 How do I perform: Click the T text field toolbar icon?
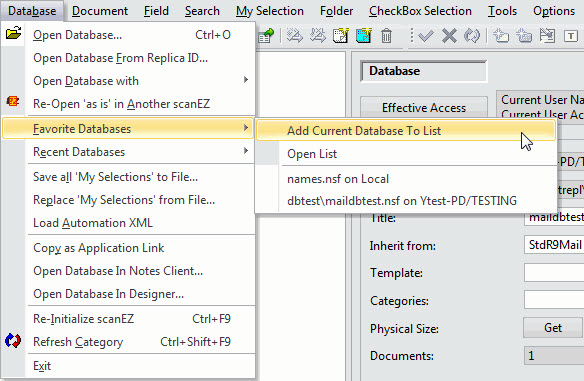pyautogui.click(x=571, y=36)
